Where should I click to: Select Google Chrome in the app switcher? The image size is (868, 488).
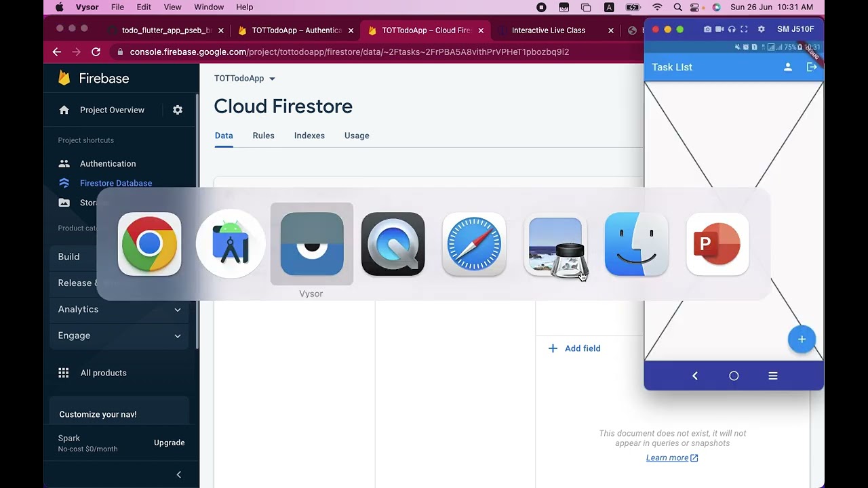click(149, 244)
